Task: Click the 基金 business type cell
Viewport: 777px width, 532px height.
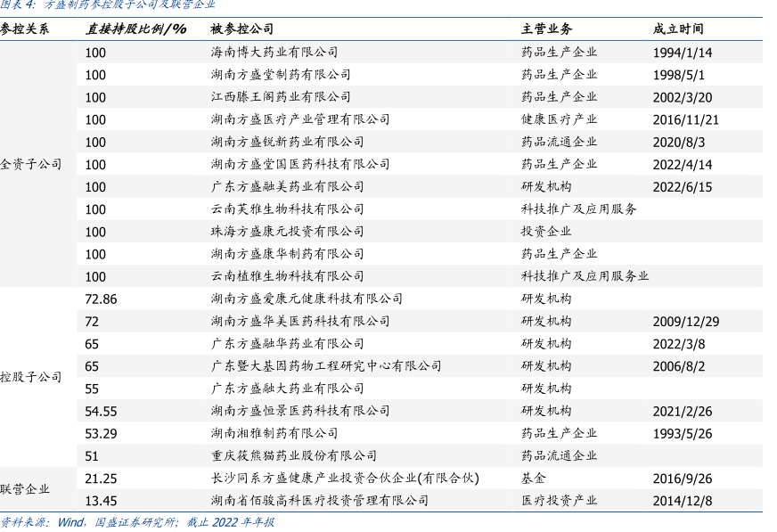Action: (x=533, y=479)
